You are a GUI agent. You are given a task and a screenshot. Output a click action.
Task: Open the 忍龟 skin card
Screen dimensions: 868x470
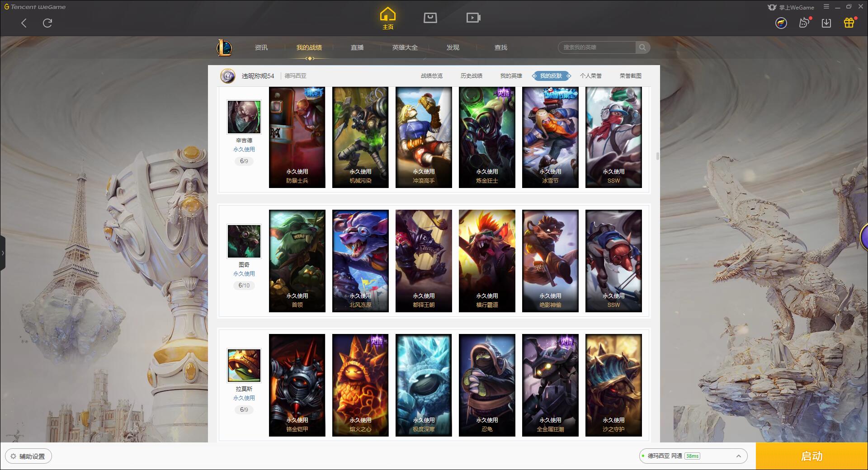487,385
